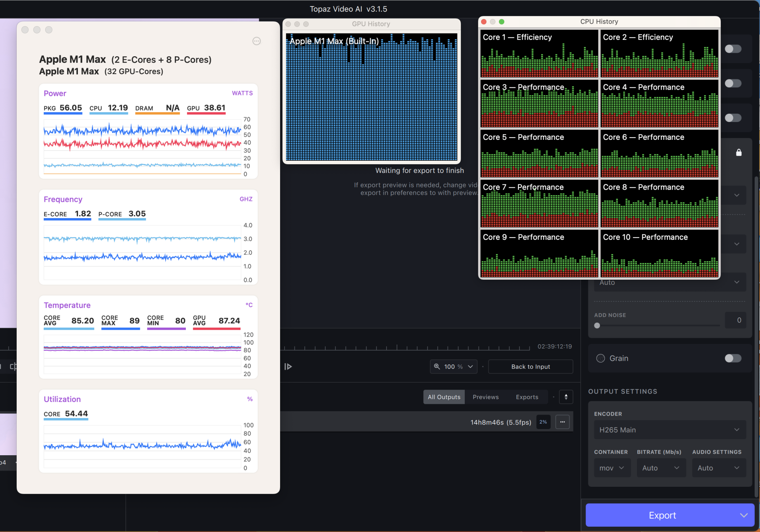The image size is (760, 532).
Task: Click the sort order arrows icon
Action: [x=566, y=397]
